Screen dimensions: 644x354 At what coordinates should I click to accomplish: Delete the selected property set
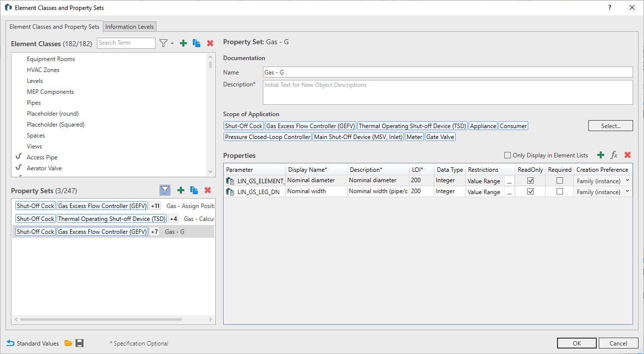(x=208, y=190)
